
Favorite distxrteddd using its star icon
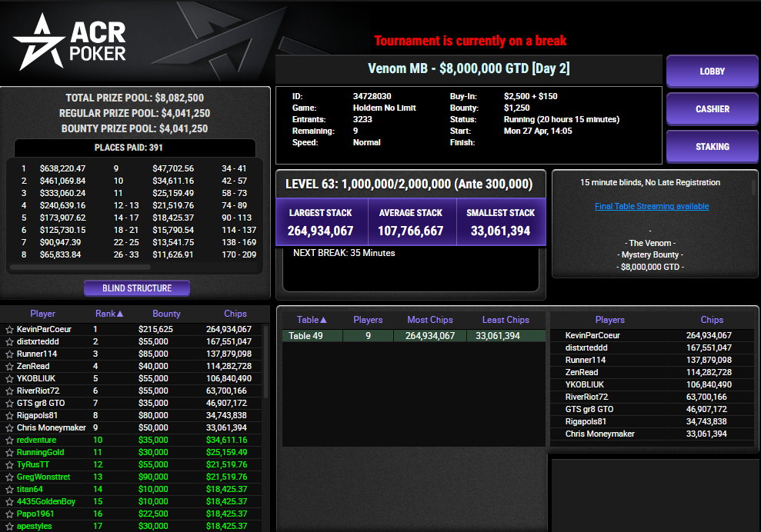(8, 341)
